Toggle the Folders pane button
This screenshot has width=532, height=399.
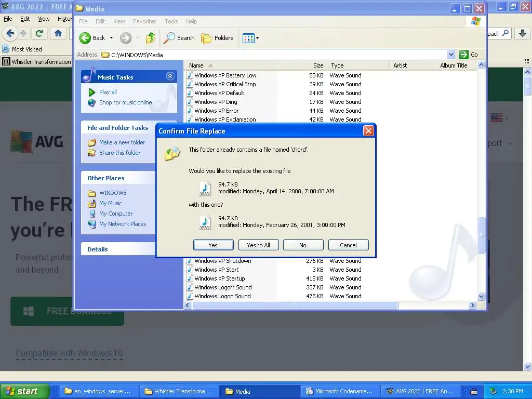pyautogui.click(x=217, y=38)
